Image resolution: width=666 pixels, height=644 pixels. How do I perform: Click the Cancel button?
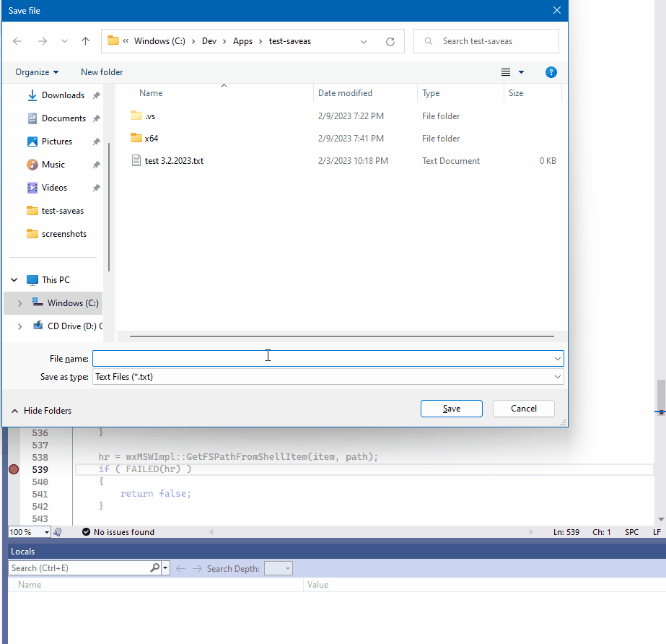[523, 408]
